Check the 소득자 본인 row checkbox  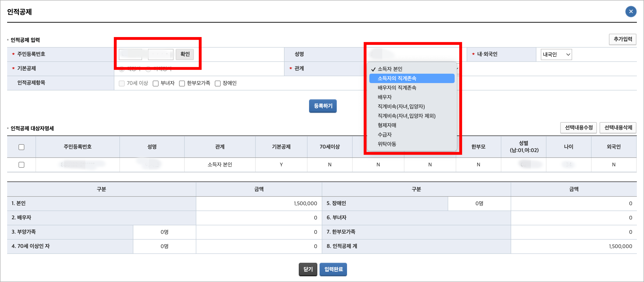click(21, 165)
